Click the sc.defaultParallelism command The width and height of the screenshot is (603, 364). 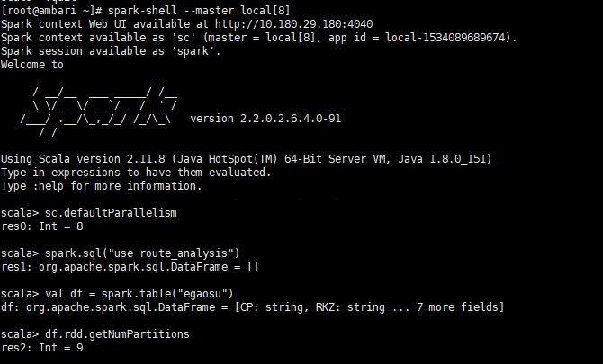pos(111,213)
